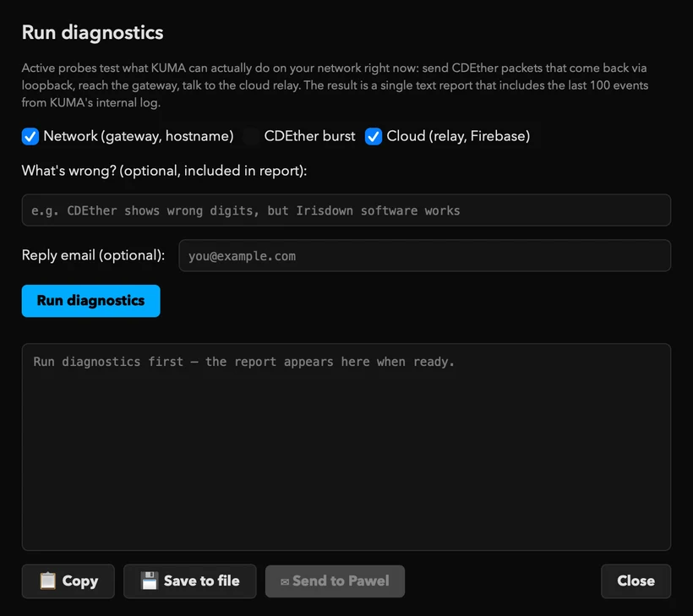This screenshot has height=616, width=693.
Task: Click the "What's wrong? (optional, included in report):" label
Action: click(165, 171)
